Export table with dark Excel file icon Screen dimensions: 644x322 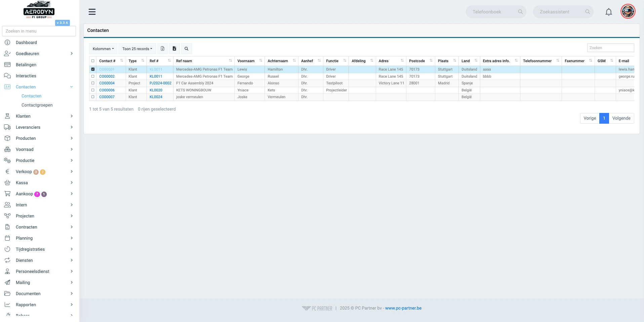pos(174,49)
